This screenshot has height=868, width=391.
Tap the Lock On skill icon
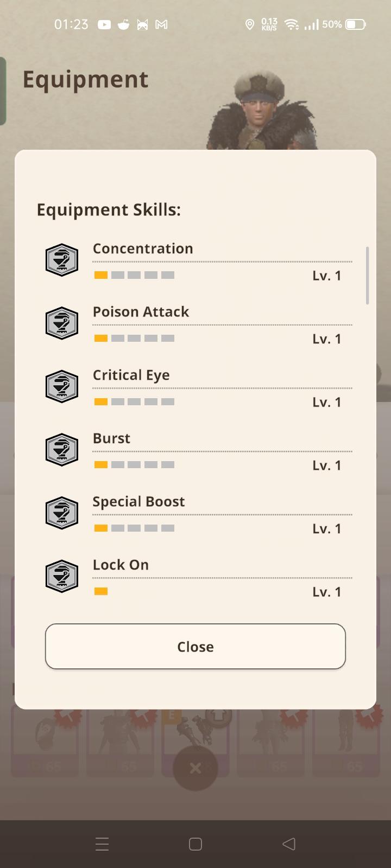coord(62,576)
